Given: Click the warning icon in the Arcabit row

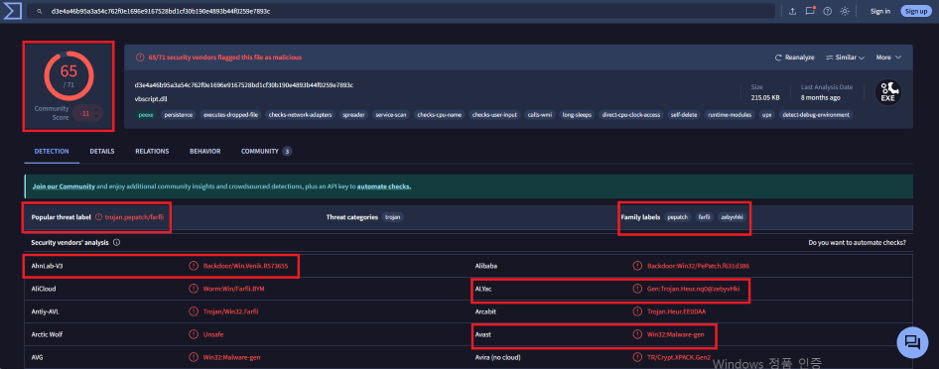Looking at the screenshot, I should coord(637,311).
